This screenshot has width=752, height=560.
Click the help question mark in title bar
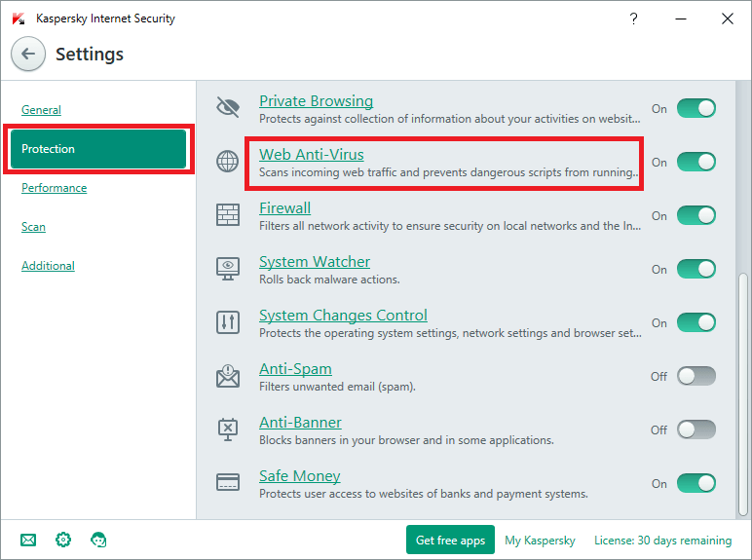(x=633, y=19)
